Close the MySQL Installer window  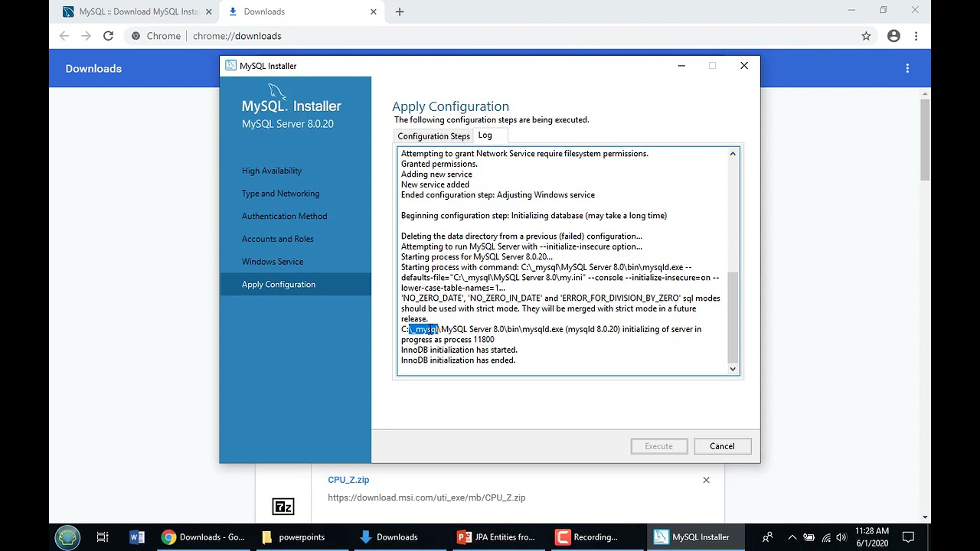(744, 66)
